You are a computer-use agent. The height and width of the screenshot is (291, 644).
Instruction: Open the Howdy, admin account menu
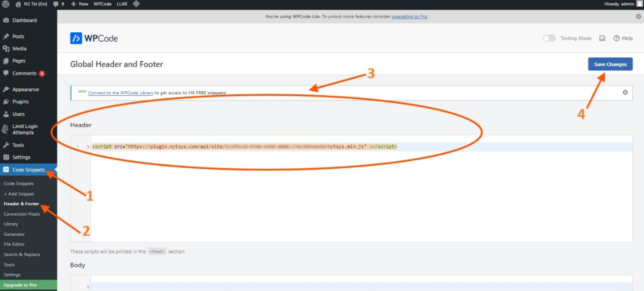coord(622,4)
